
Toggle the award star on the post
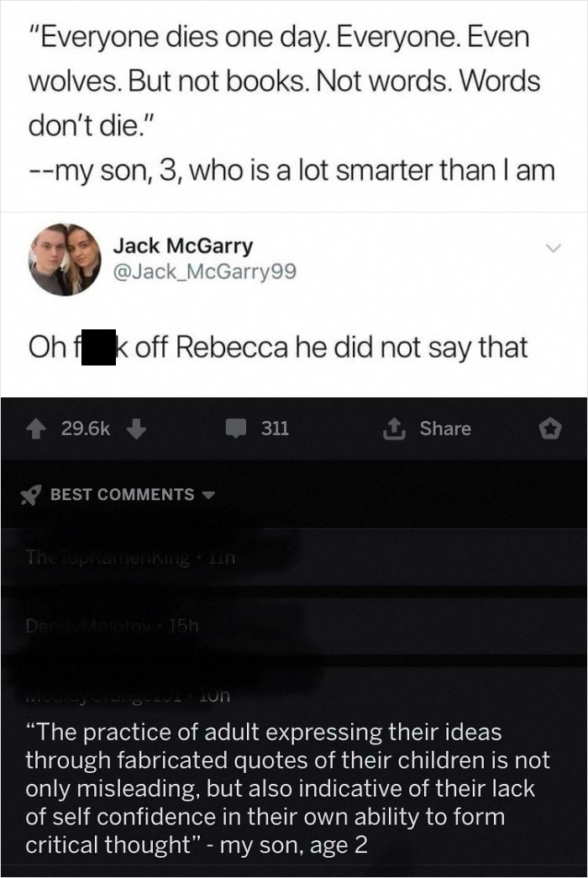tap(552, 428)
